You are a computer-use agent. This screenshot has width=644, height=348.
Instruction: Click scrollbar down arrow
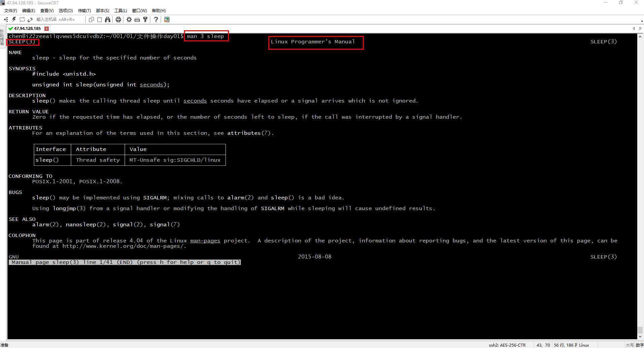click(x=640, y=336)
